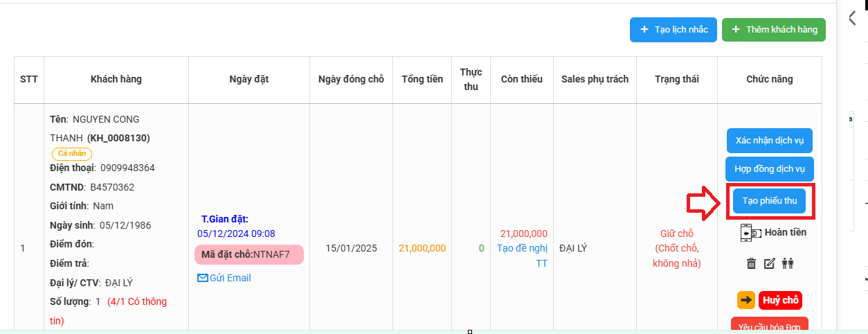
Task: Click the trash delete icon in booking row
Action: (x=751, y=263)
